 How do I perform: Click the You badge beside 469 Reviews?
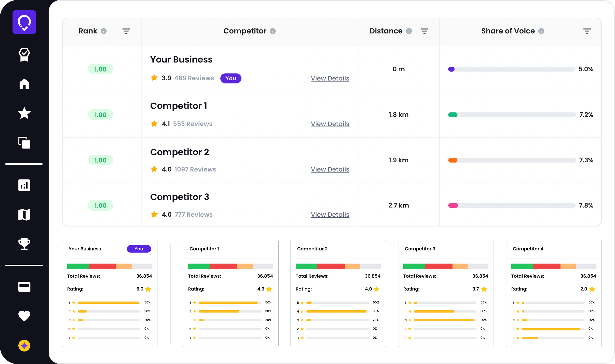(x=230, y=78)
